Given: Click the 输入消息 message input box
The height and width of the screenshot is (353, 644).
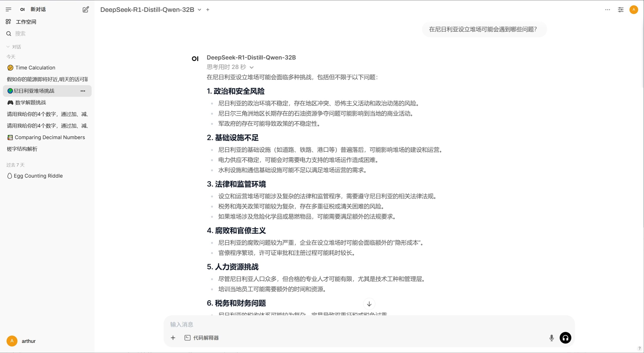Looking at the screenshot, I should (369, 324).
